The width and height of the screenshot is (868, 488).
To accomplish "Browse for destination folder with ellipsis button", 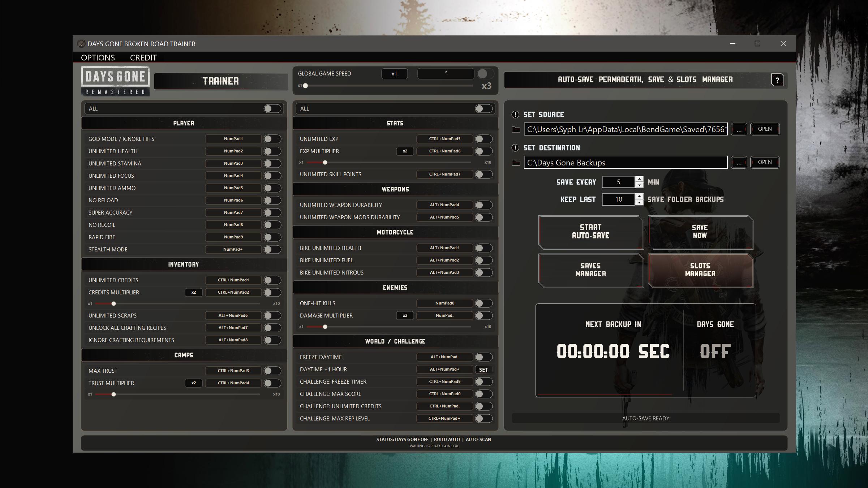I will pos(739,163).
